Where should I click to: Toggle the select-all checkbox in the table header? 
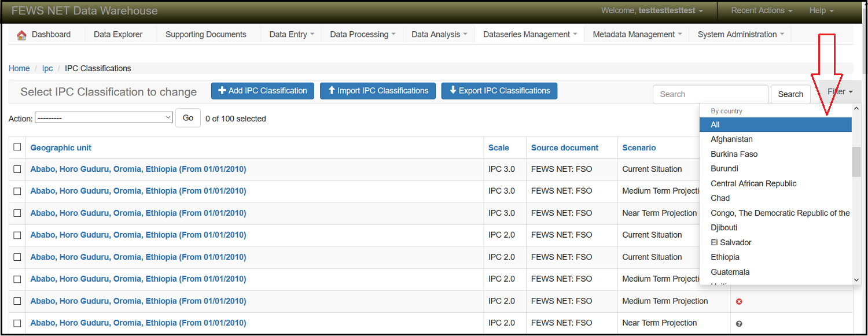pos(17,147)
